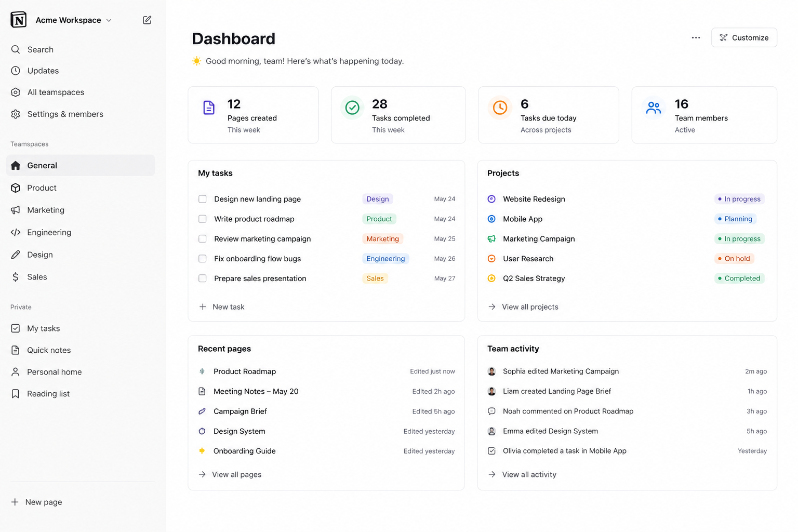This screenshot has height=532, width=798.
Task: Click the Sales dollar sign icon
Action: point(16,277)
